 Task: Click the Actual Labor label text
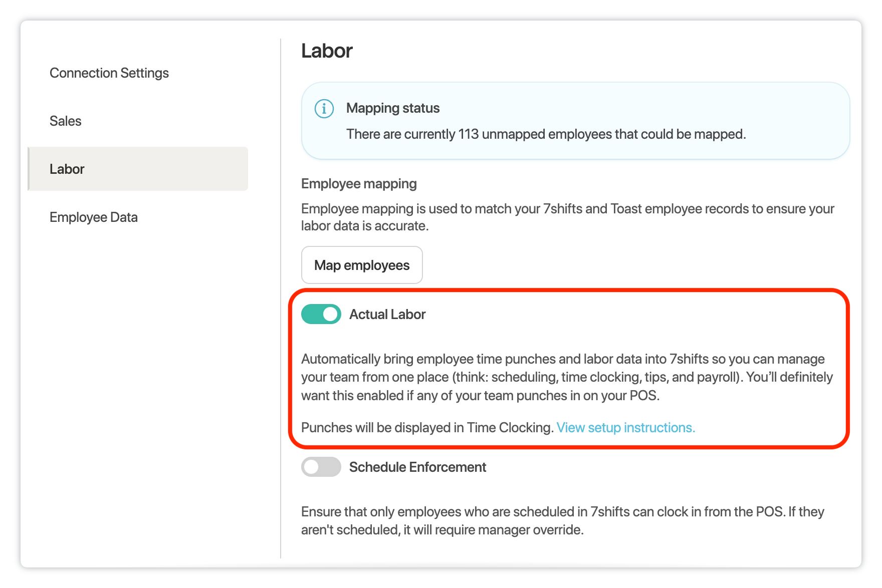(387, 315)
